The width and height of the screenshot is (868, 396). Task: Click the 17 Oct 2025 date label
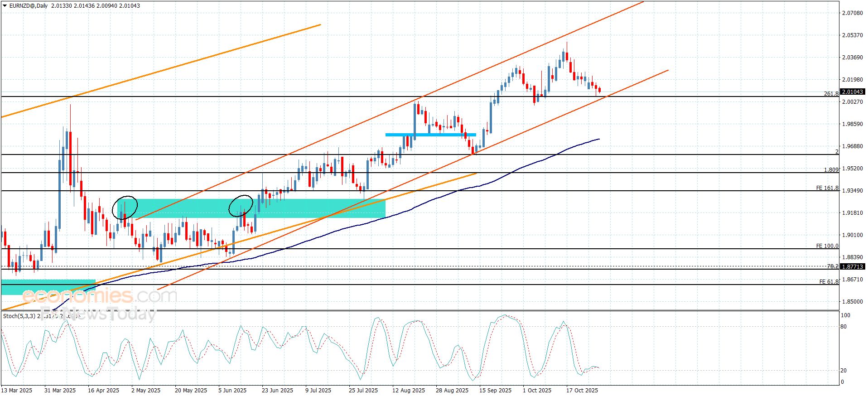[x=582, y=391]
